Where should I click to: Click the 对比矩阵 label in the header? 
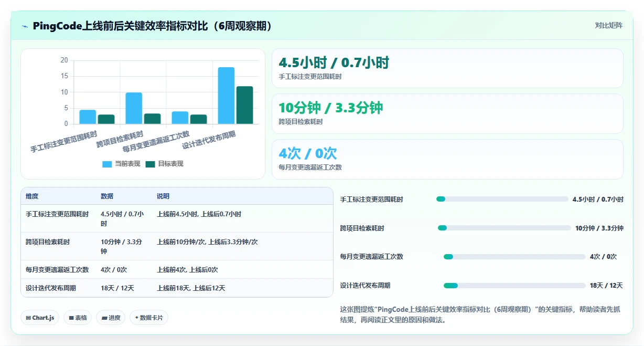point(609,26)
